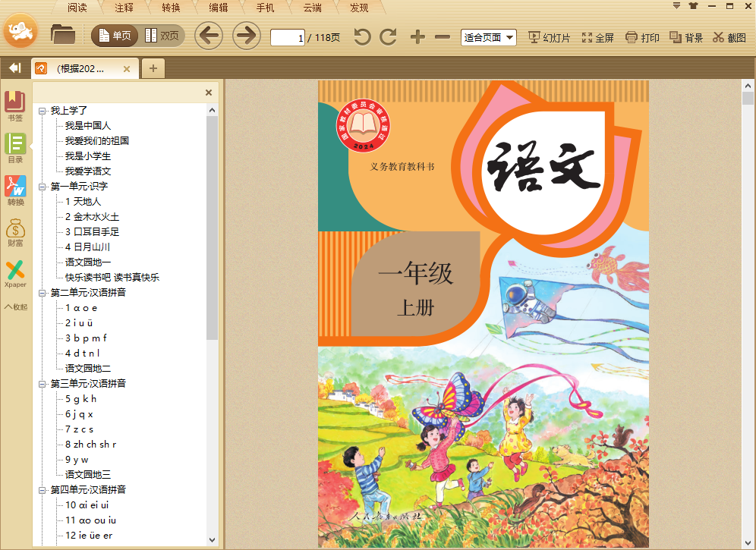Click the outline panel scroll down arrow

(x=212, y=540)
